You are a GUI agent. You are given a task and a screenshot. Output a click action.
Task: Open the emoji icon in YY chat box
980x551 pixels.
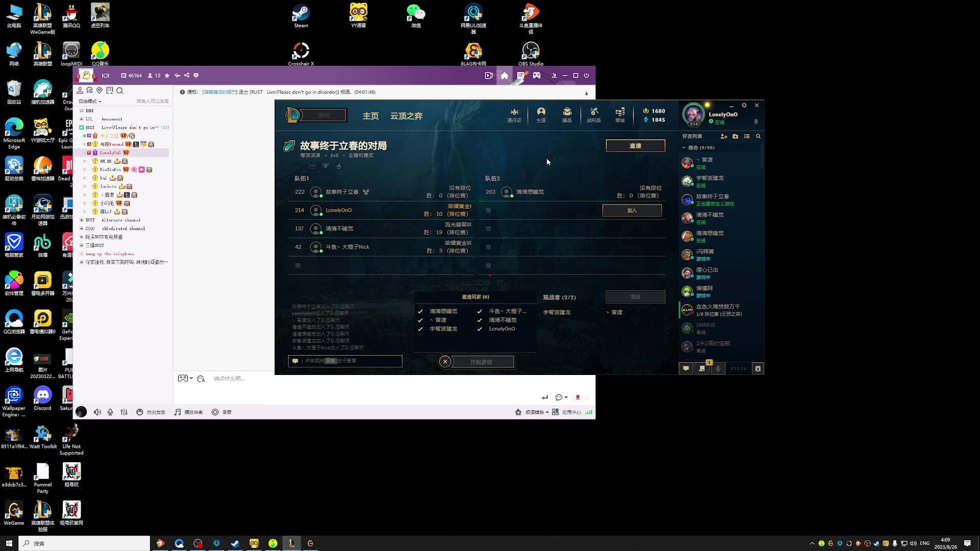coord(201,379)
